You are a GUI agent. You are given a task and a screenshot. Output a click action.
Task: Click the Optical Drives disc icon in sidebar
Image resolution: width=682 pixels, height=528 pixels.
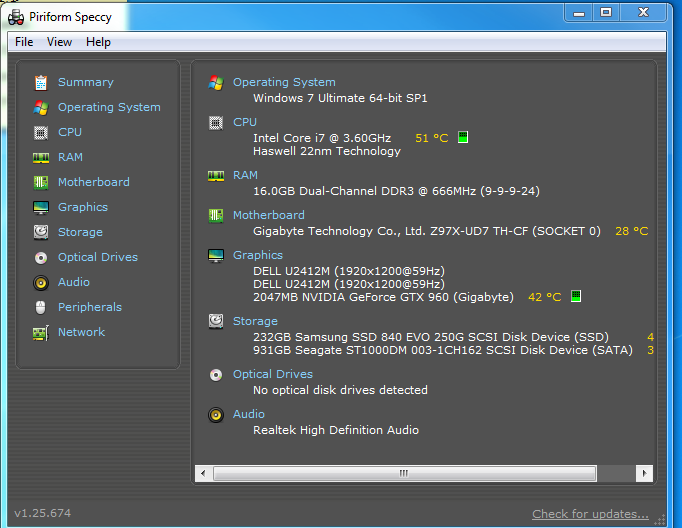[x=41, y=257]
